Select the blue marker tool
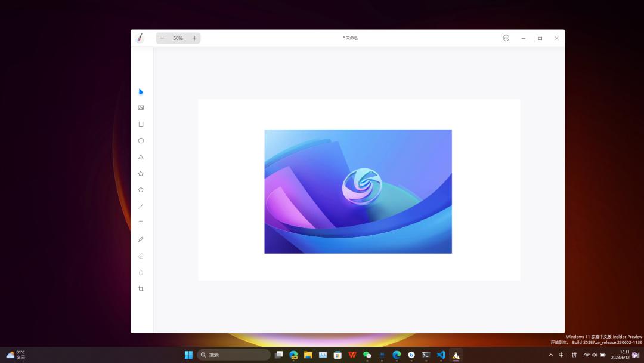 pos(141,91)
